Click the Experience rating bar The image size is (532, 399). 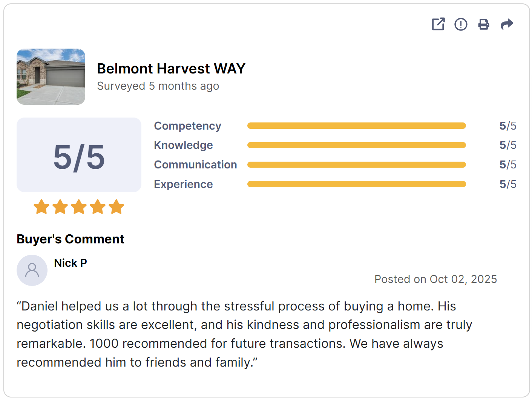[x=356, y=184]
